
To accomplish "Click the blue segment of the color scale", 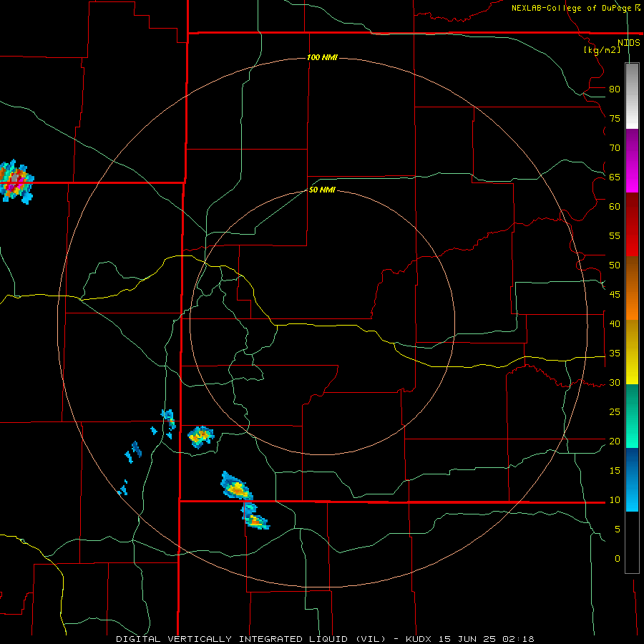I will point(632,479).
